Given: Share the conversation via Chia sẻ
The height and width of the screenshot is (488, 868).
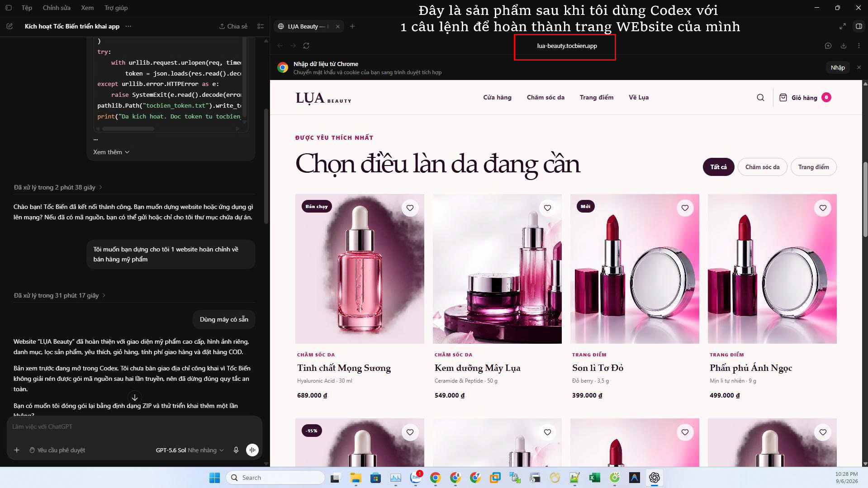Looking at the screenshot, I should pos(233,26).
